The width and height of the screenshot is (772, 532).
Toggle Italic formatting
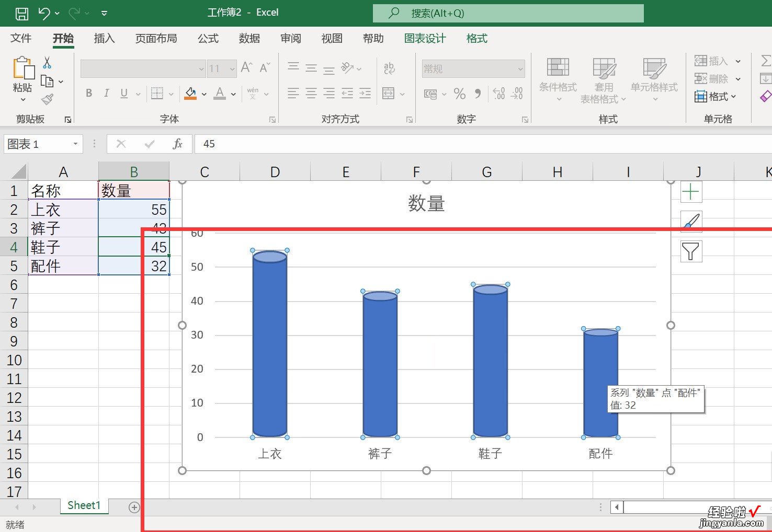(x=106, y=93)
